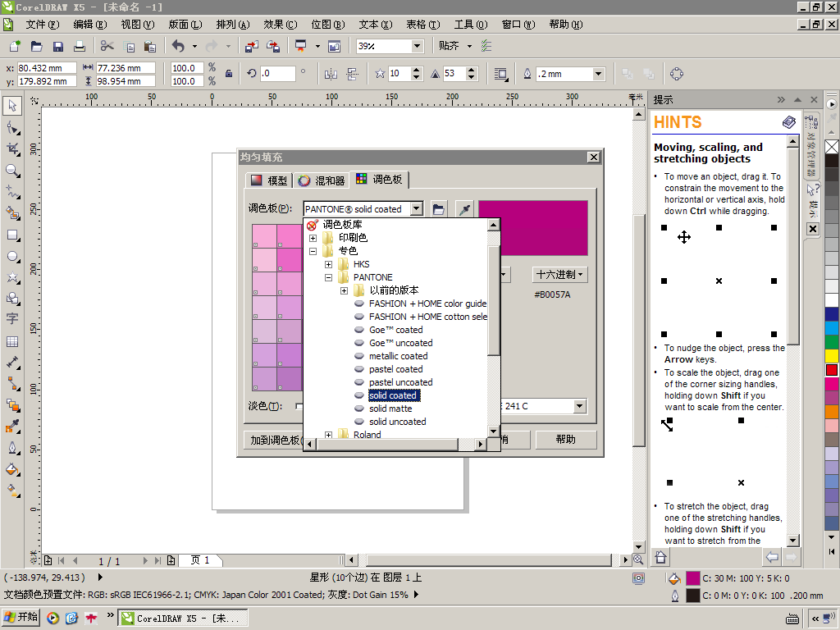Select Goe uncoated palette
The image size is (840, 630).
click(400, 343)
